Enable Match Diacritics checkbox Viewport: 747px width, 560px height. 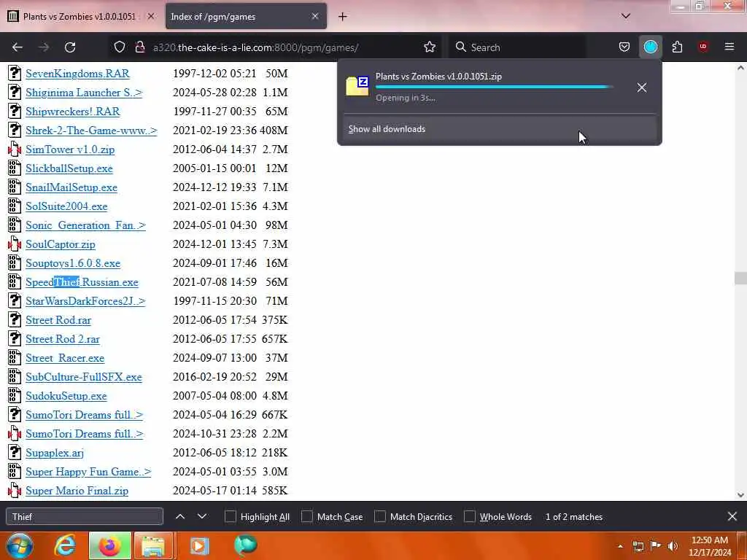[379, 517]
